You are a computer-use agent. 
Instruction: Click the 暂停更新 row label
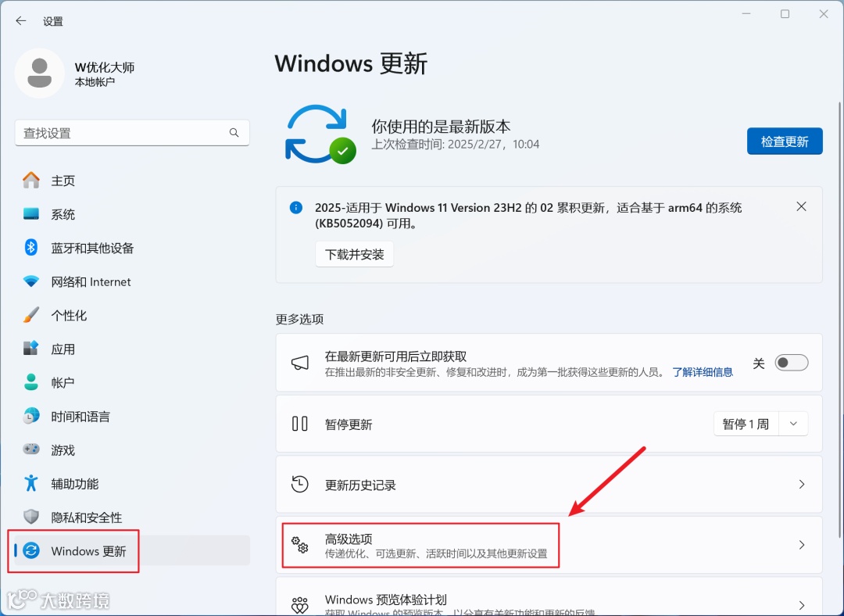coord(349,424)
